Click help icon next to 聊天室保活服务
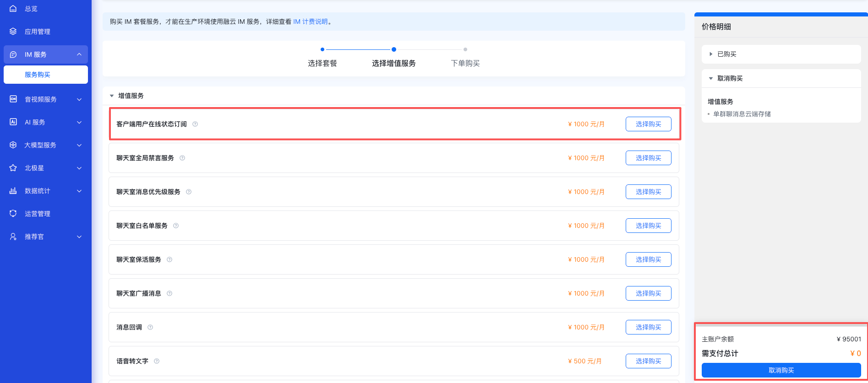868x383 pixels. coord(169,259)
